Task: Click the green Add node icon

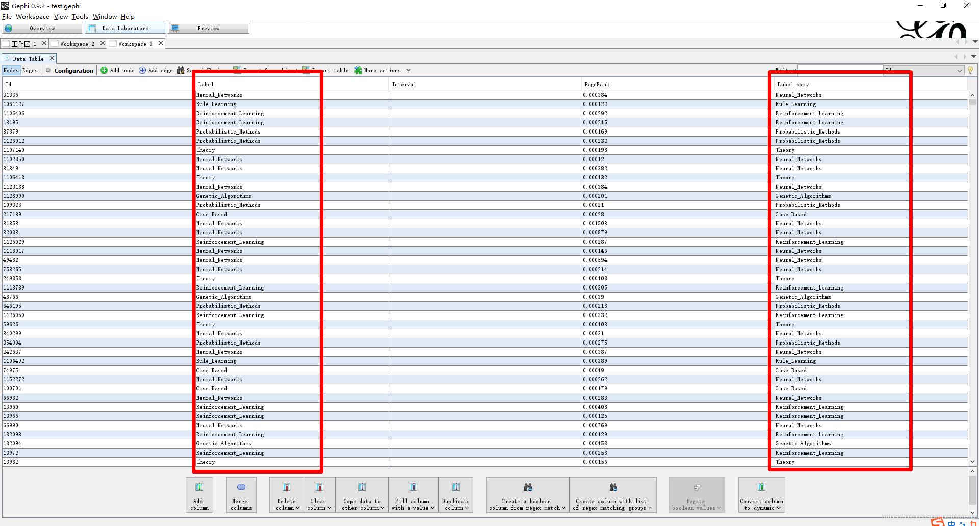Action: pos(104,70)
